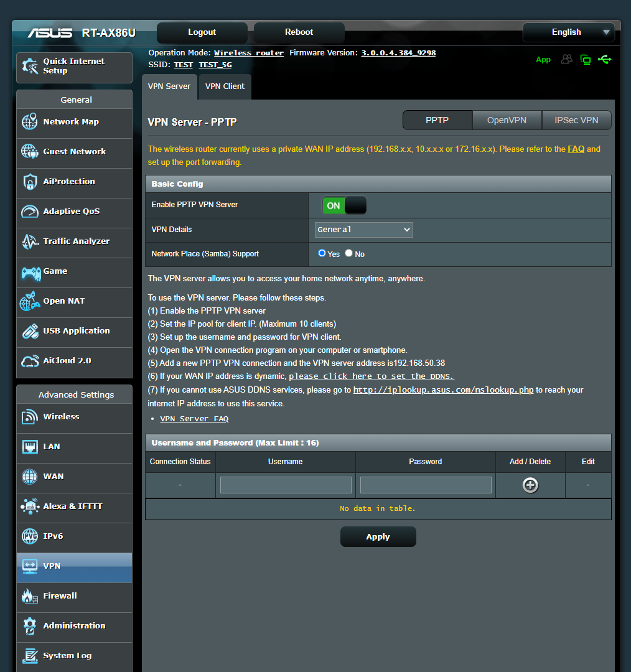Open the client list people icon
Viewport: 631px width, 672px height.
[x=566, y=59]
